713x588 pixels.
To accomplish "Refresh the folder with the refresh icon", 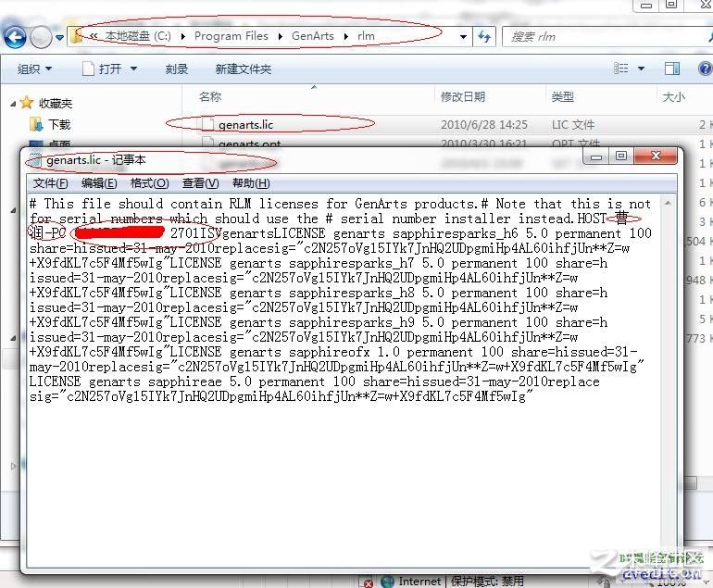I will pos(483,37).
